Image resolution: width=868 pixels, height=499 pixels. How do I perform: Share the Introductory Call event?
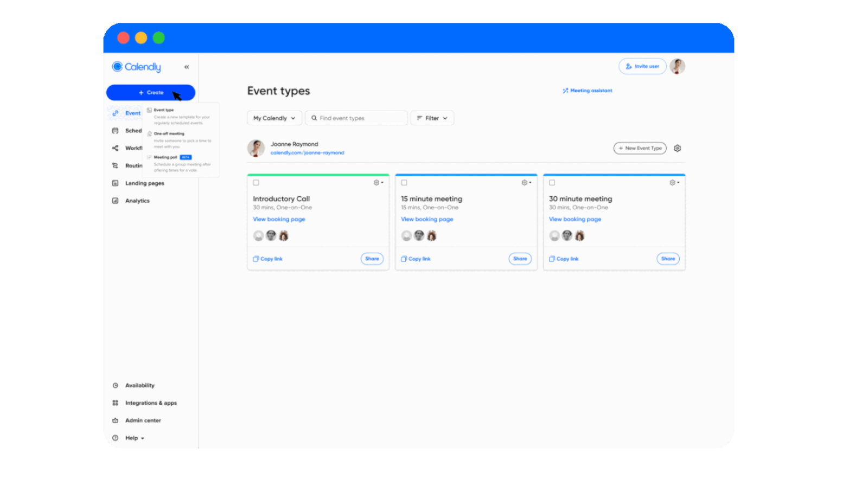(372, 259)
